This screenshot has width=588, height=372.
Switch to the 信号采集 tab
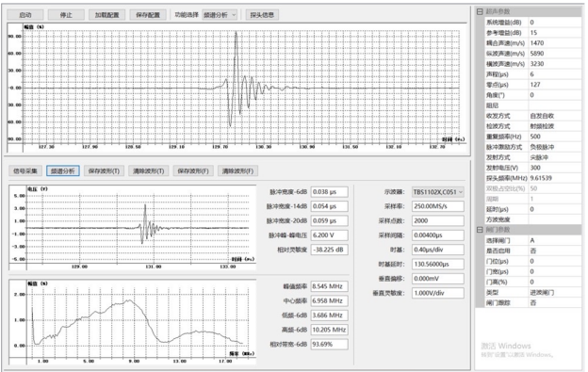[x=25, y=171]
